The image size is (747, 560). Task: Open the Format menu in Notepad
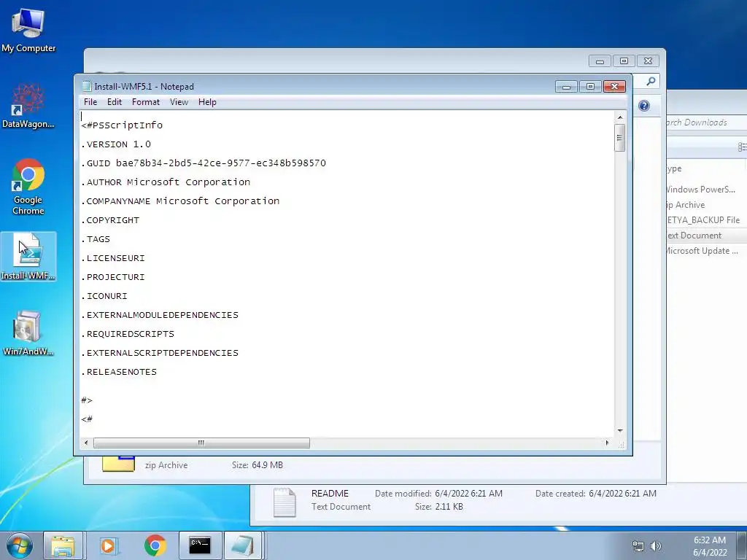coord(146,102)
